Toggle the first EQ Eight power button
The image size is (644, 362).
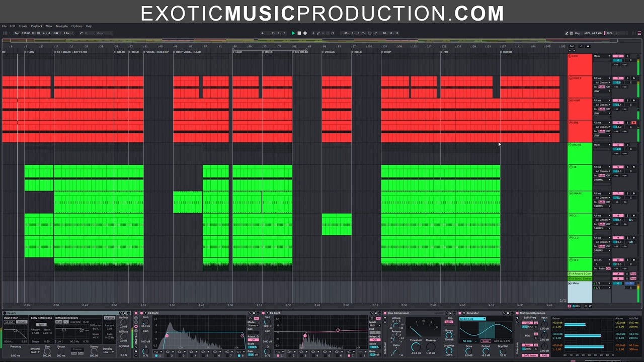click(141, 313)
